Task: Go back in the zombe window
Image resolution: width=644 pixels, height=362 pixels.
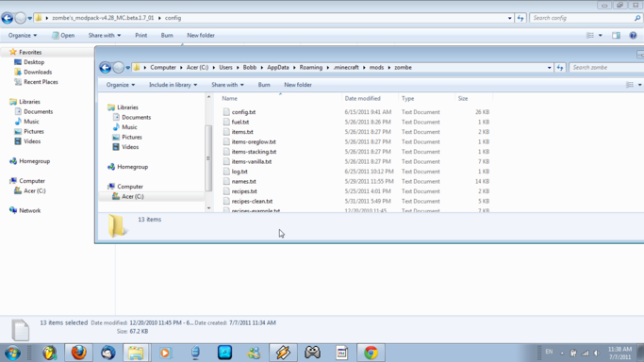Action: (x=106, y=67)
